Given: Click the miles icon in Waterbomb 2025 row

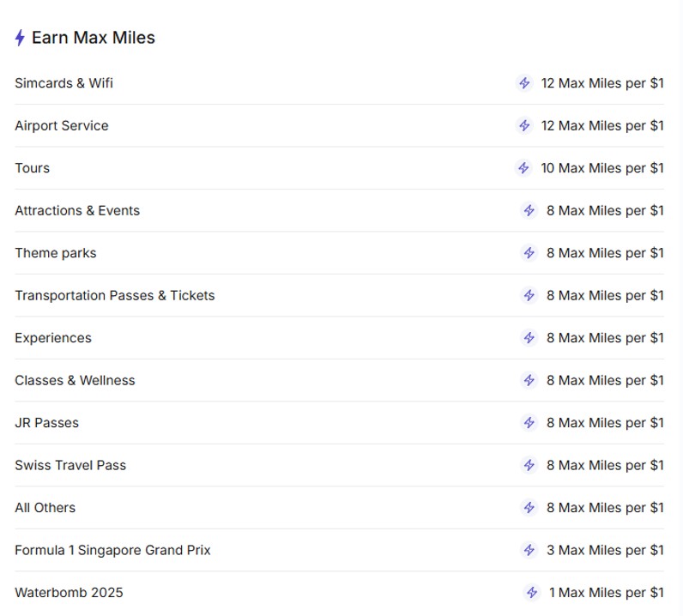Looking at the screenshot, I should (x=532, y=593).
